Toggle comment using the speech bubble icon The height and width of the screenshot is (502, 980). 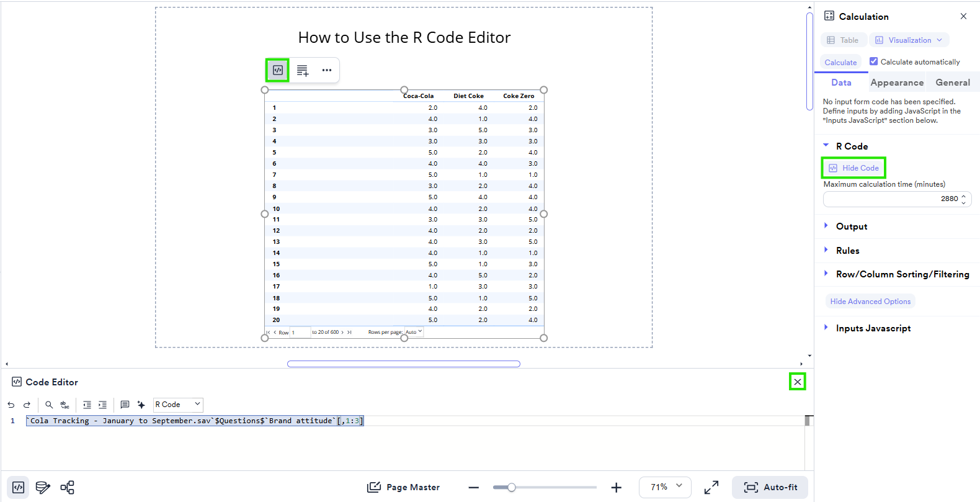(x=125, y=405)
